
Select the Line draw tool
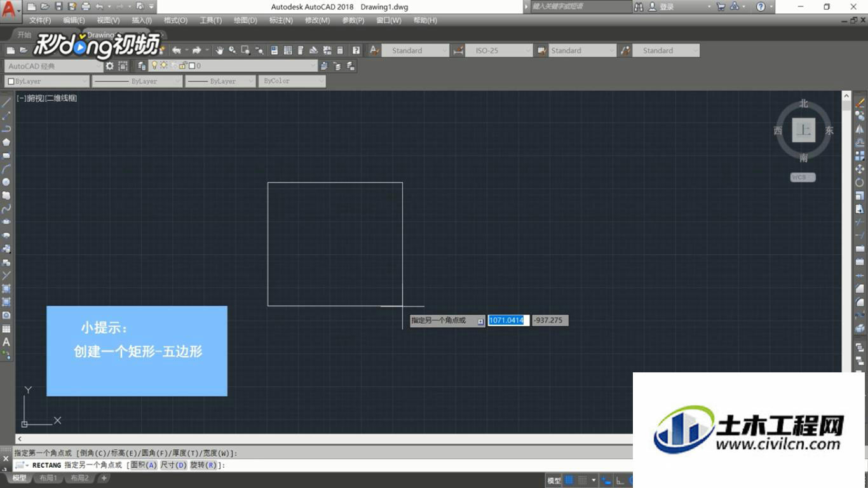[6, 102]
